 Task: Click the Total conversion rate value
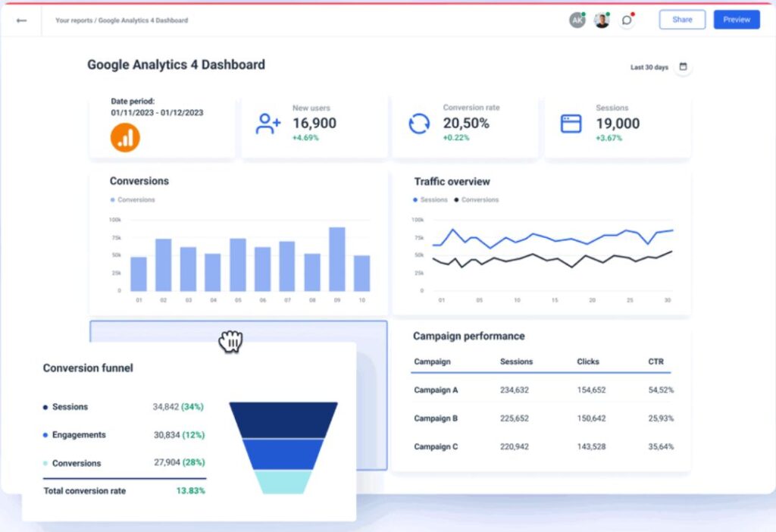tap(191, 490)
